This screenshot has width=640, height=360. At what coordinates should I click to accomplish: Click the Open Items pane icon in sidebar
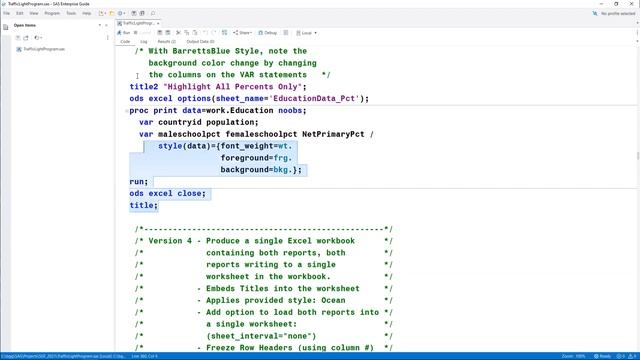(x=5, y=27)
